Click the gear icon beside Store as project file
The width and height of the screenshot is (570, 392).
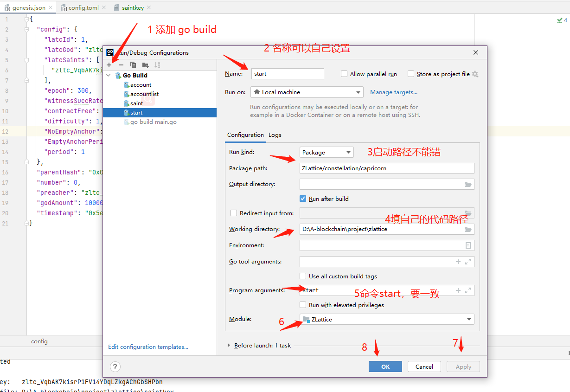pos(475,74)
